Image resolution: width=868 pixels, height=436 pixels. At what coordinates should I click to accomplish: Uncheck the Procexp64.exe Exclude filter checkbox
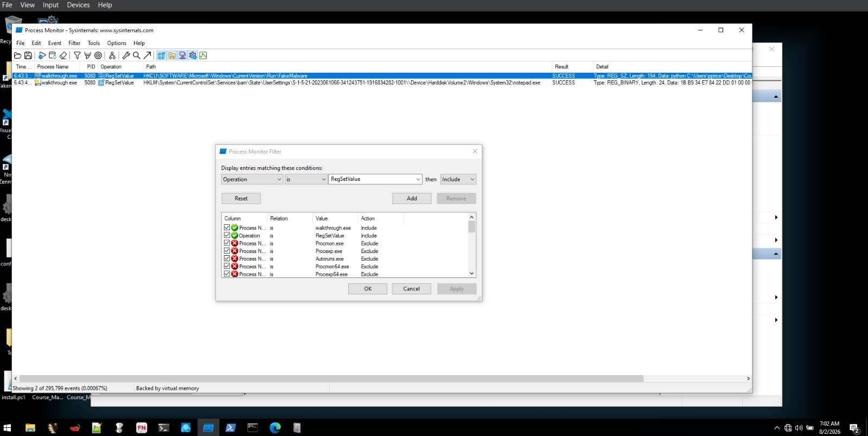click(227, 274)
